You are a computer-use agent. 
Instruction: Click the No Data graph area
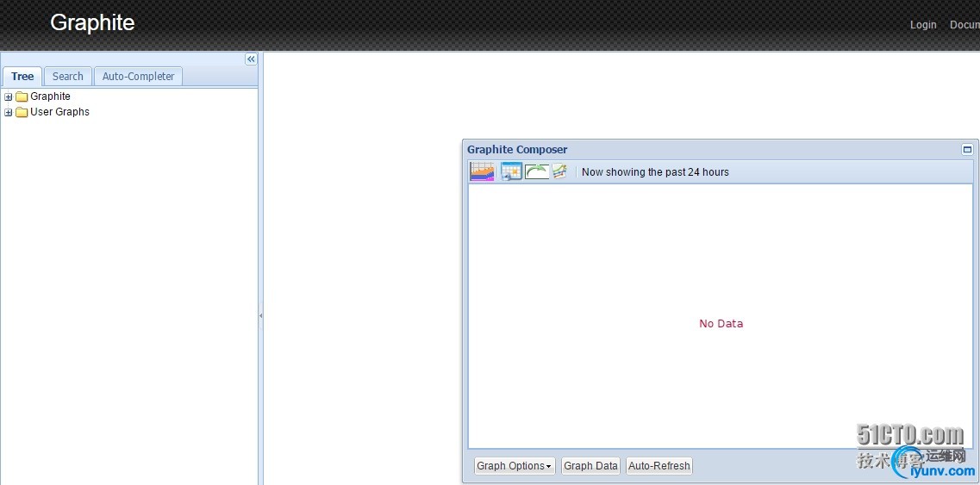721,316
